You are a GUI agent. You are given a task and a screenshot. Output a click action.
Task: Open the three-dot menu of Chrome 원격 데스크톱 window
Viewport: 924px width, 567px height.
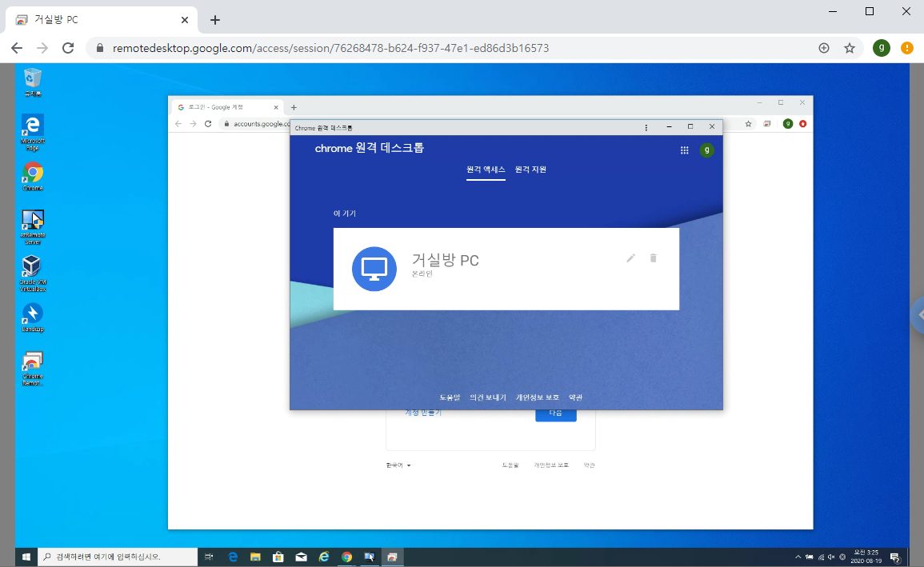(646, 127)
